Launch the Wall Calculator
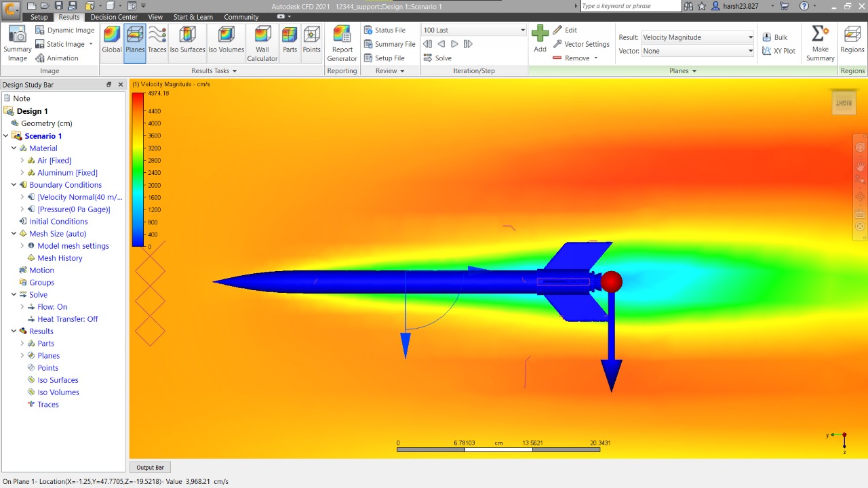Viewport: 868px width, 488px height. coord(262,44)
